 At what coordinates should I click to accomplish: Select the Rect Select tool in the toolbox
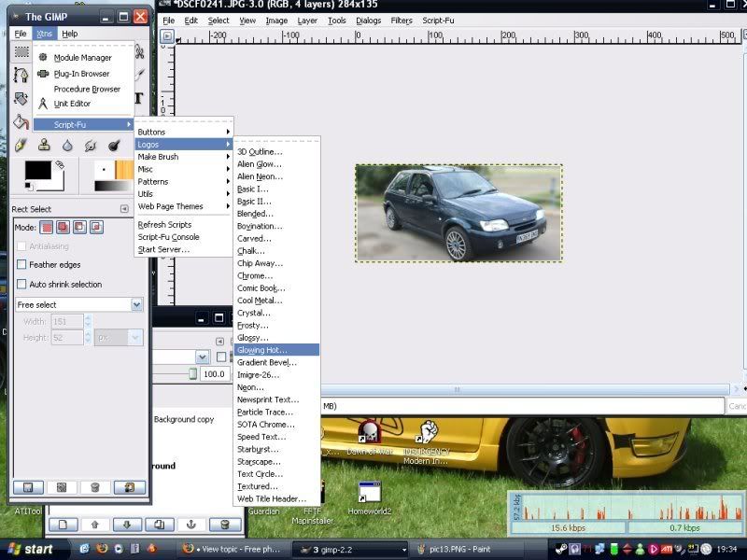point(21,52)
